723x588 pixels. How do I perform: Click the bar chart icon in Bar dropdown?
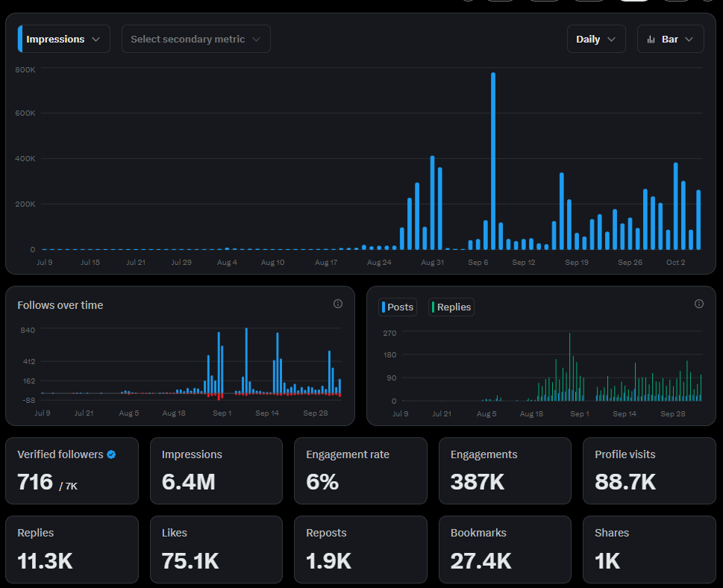coord(651,40)
